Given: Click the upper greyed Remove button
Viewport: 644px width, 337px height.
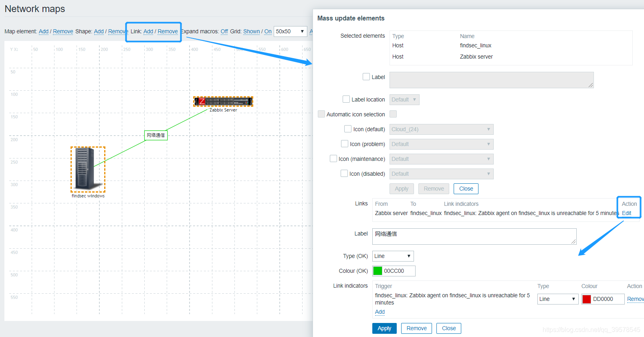Looking at the screenshot, I should click(x=434, y=189).
